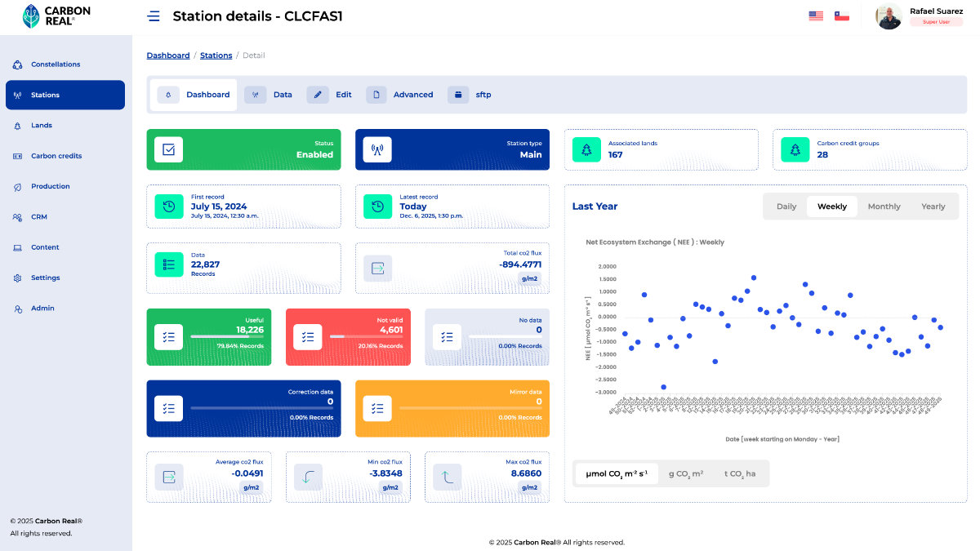Click the sftp tab icon

point(458,94)
